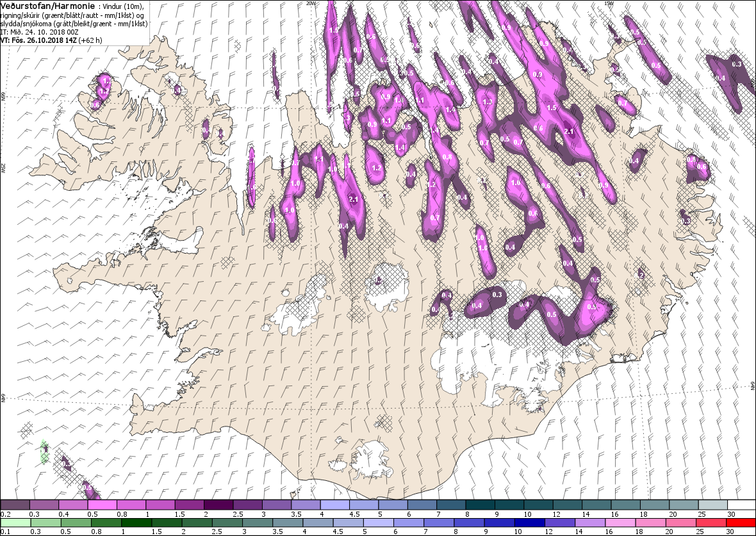Click the small green rain patch off southwest coast
Screen dimensions: 756x536
(44, 451)
